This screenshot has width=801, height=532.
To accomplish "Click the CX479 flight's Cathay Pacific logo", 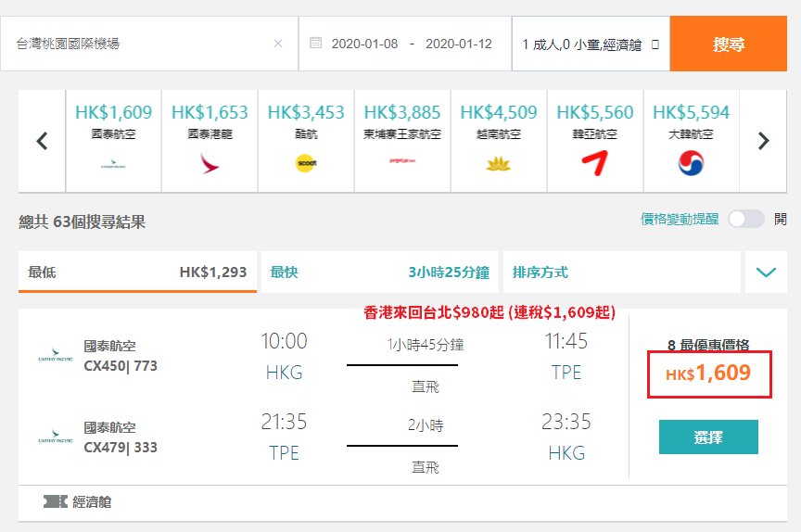I will coord(56,437).
